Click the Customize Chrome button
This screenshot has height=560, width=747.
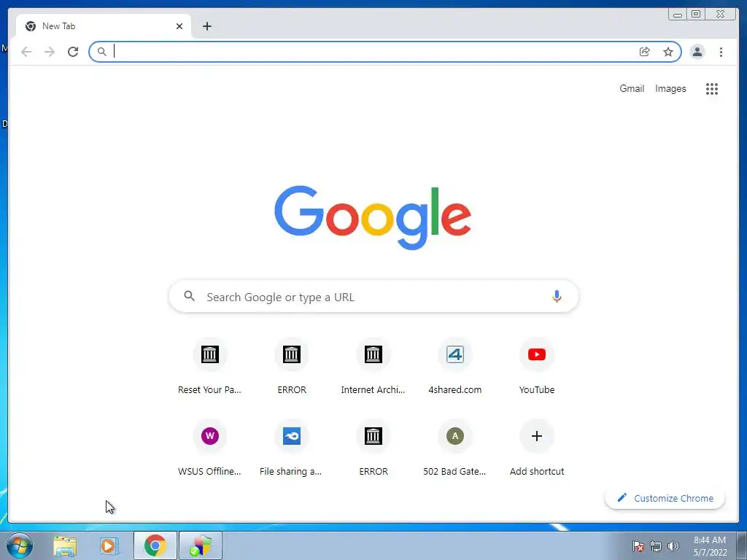coord(665,498)
